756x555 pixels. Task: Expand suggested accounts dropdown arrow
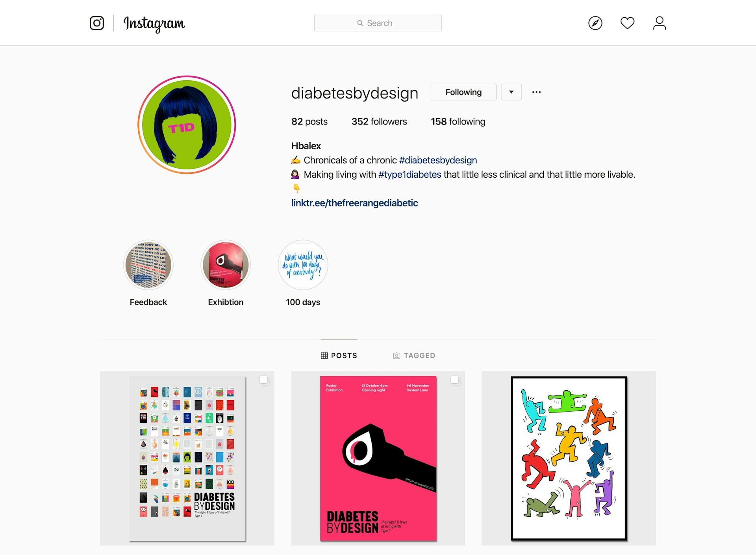pyautogui.click(x=511, y=92)
